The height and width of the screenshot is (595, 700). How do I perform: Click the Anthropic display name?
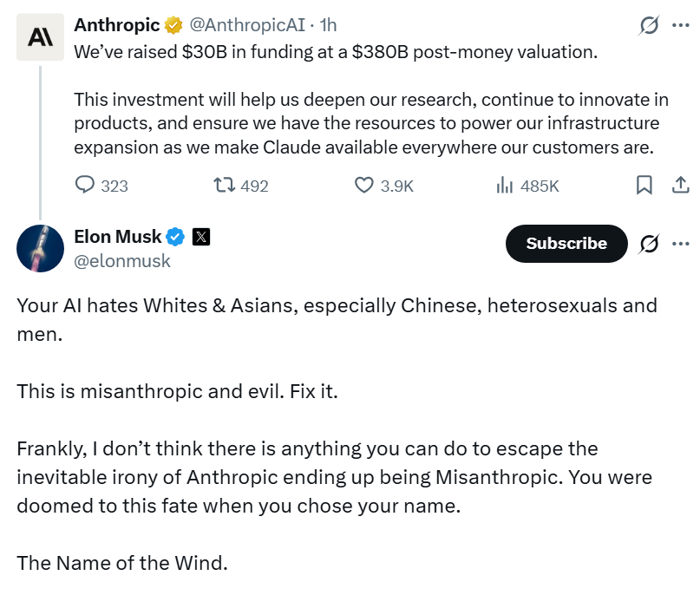pyautogui.click(x=117, y=24)
